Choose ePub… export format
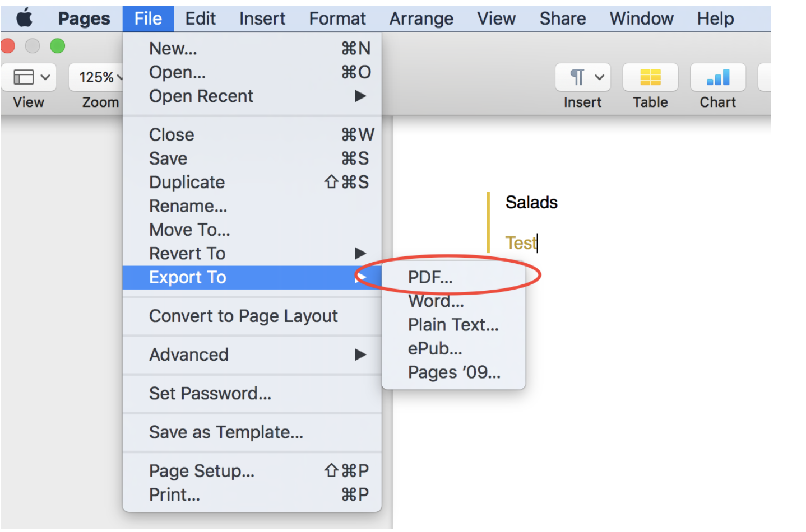The image size is (806, 532). (453, 348)
